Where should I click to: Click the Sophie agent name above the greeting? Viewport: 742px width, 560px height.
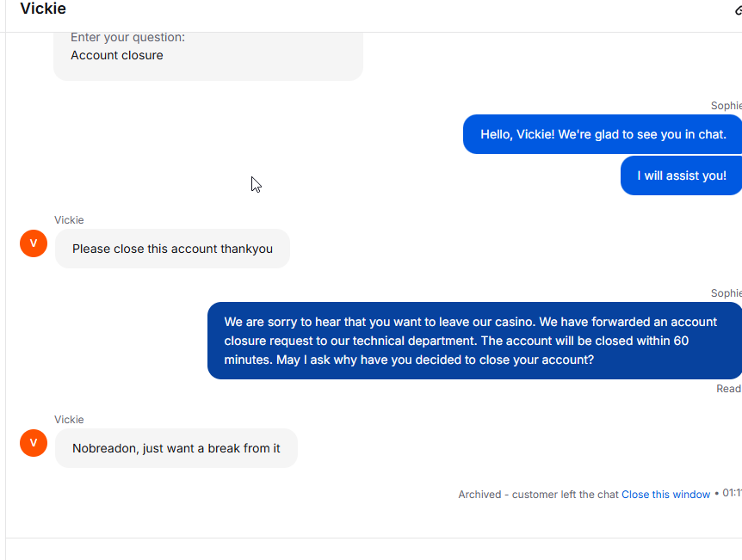click(726, 106)
